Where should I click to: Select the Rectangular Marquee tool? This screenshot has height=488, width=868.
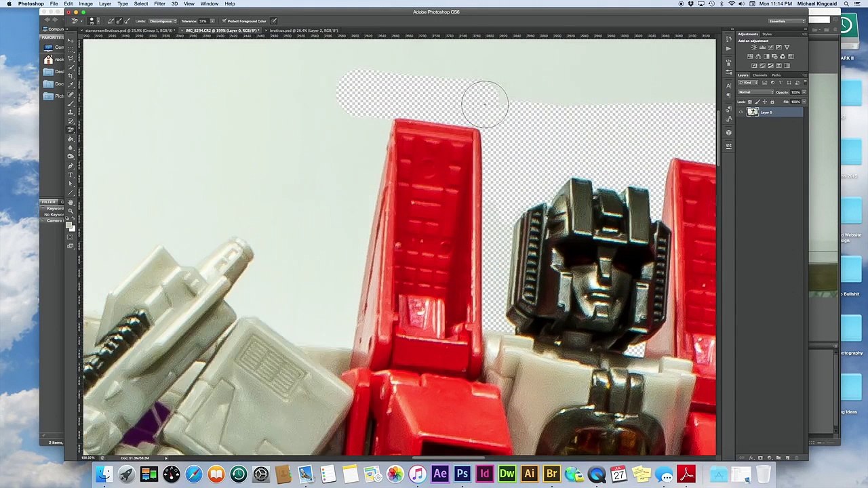tap(71, 49)
